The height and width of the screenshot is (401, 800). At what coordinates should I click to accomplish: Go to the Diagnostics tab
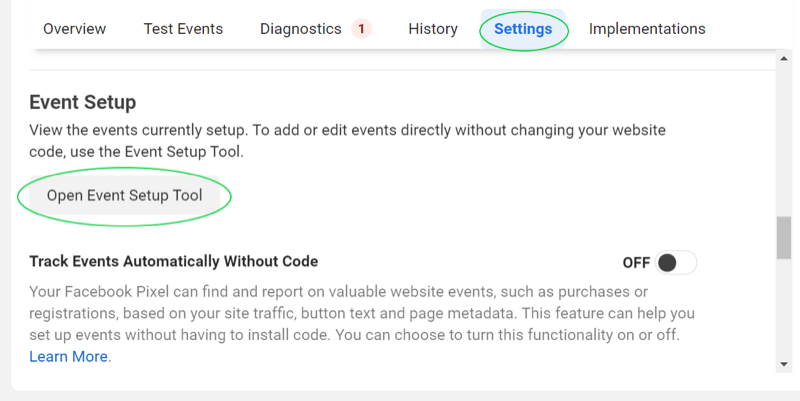[300, 29]
